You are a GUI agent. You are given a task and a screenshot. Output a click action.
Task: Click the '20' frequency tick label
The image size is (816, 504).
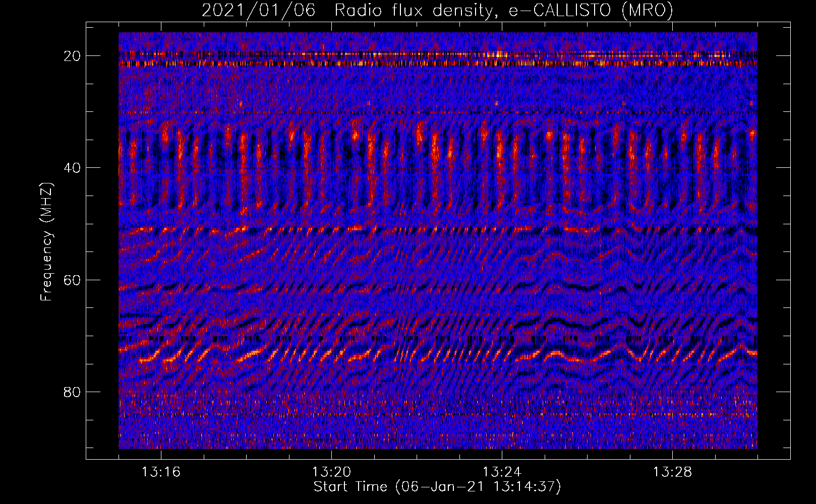point(72,56)
